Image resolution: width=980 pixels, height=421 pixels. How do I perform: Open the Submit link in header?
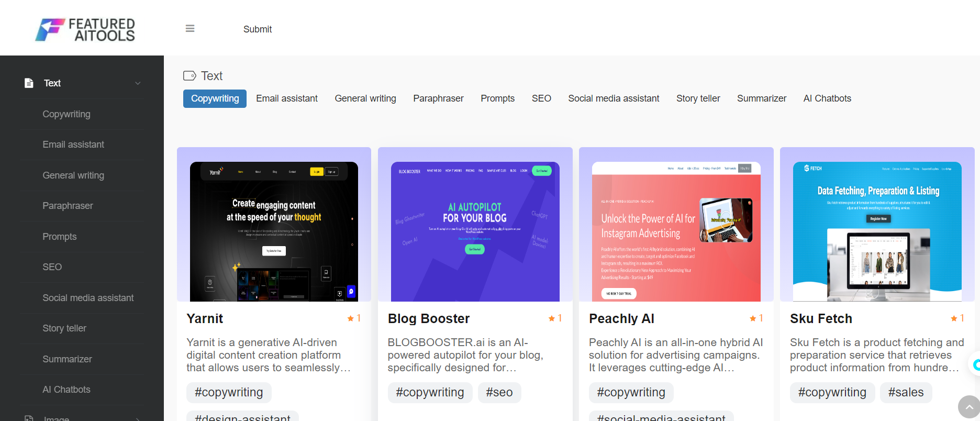coord(258,29)
